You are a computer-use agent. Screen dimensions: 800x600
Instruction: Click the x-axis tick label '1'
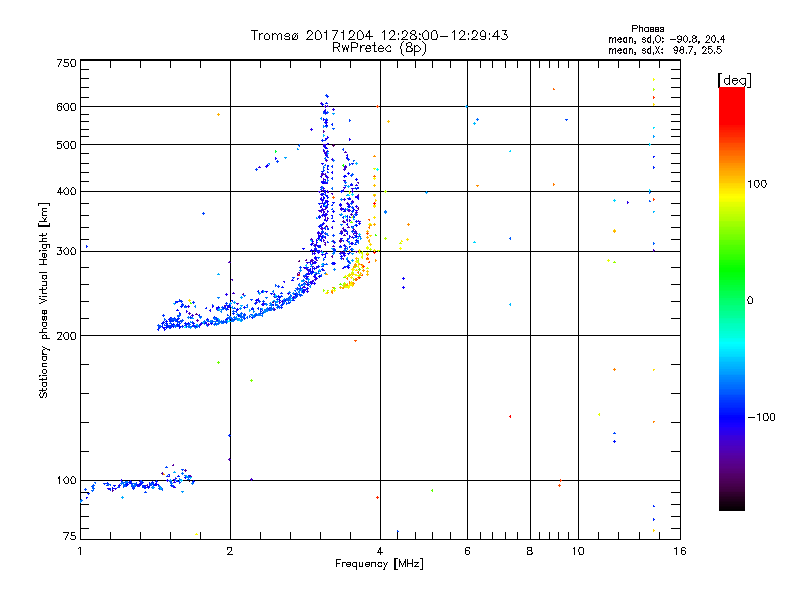[x=80, y=551]
